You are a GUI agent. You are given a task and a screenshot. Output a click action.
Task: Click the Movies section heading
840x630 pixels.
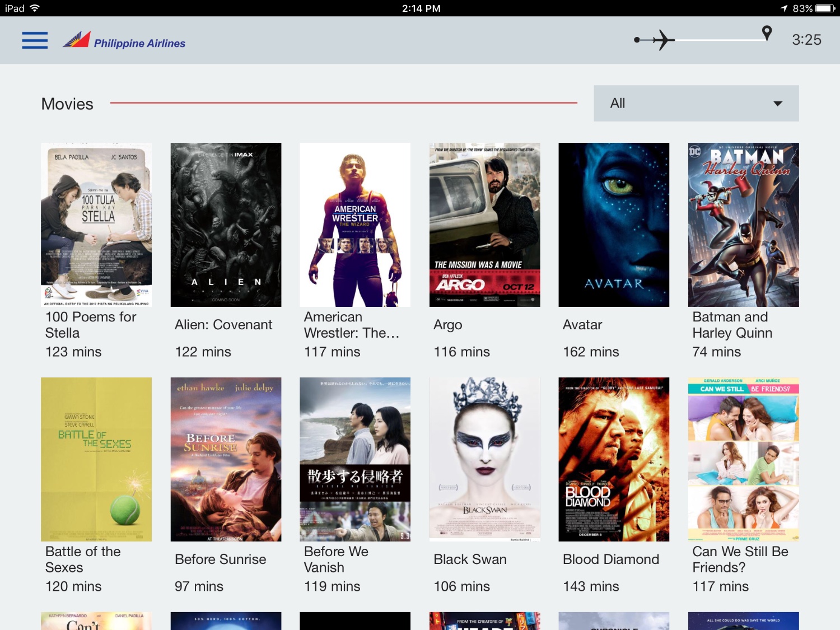click(x=67, y=104)
